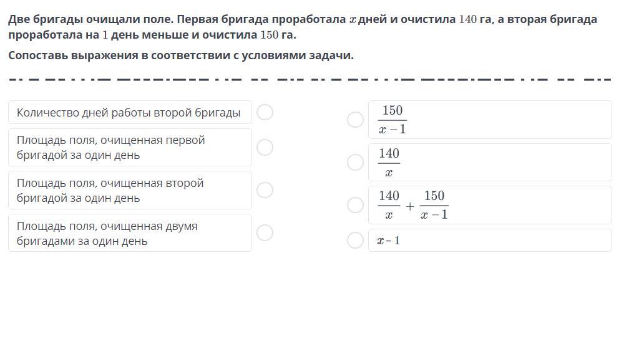Click 'Площадь поля, очищенная первой бригадой' box

pyautogui.click(x=130, y=147)
